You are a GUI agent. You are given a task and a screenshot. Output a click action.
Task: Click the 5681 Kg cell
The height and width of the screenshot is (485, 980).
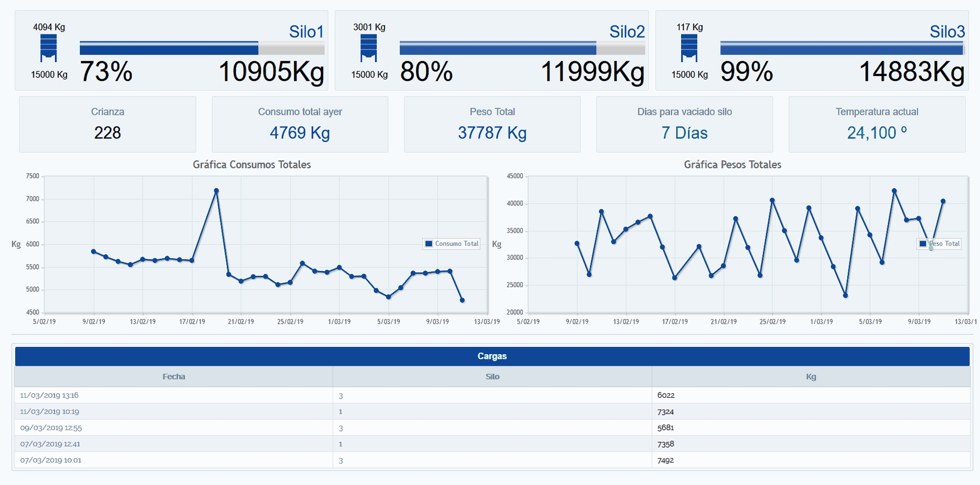[x=811, y=428]
